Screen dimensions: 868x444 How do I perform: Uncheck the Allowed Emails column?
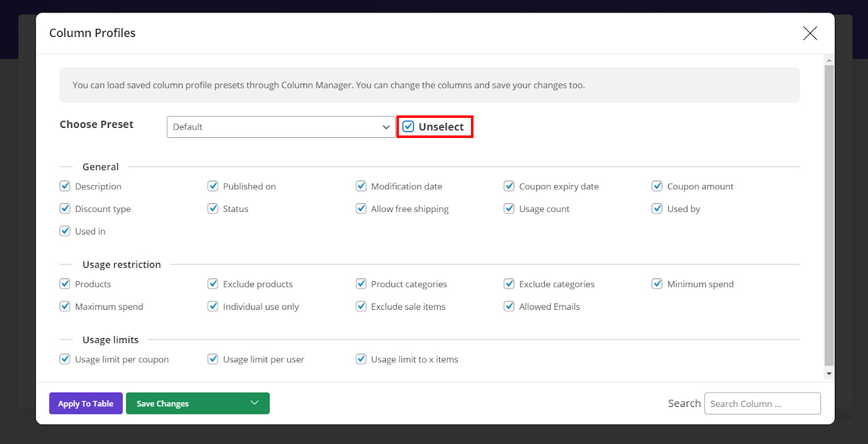(x=509, y=307)
